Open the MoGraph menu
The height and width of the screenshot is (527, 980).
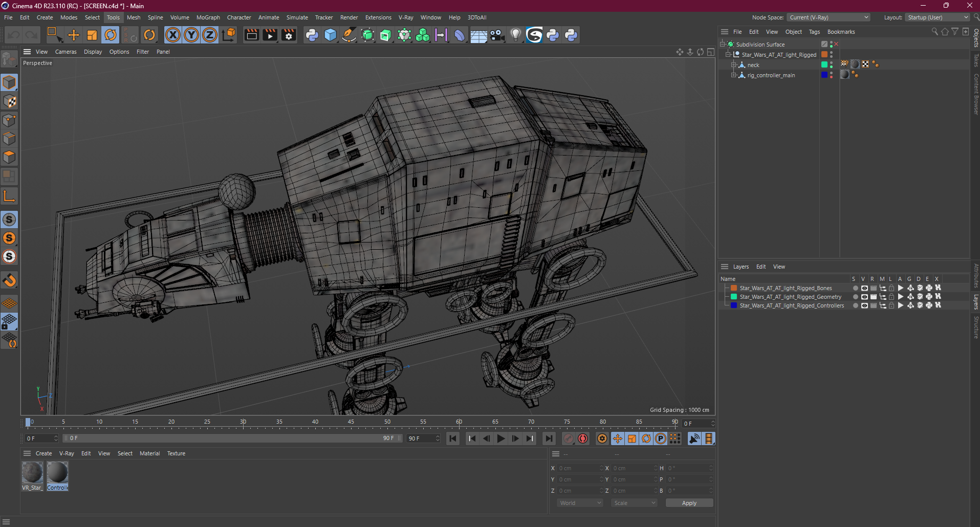point(208,17)
